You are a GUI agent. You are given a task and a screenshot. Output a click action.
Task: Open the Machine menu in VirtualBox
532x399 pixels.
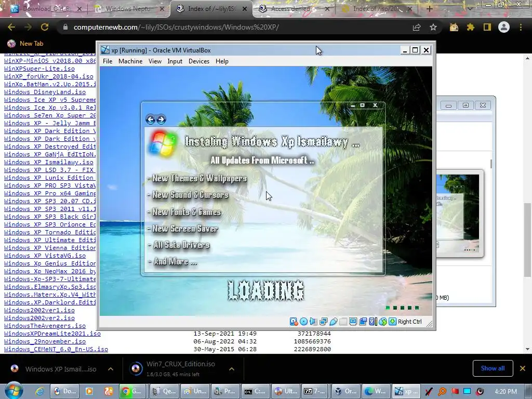click(130, 61)
